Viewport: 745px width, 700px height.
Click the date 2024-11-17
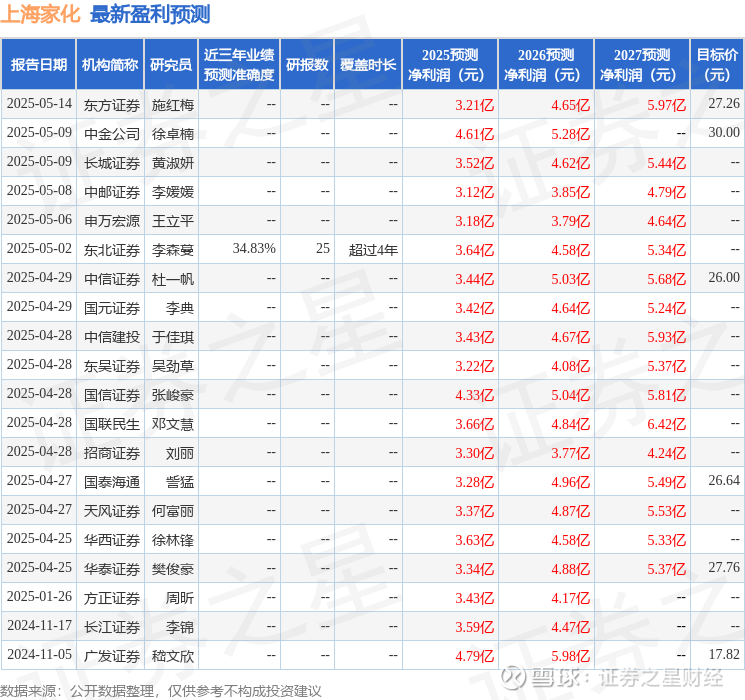(x=39, y=625)
